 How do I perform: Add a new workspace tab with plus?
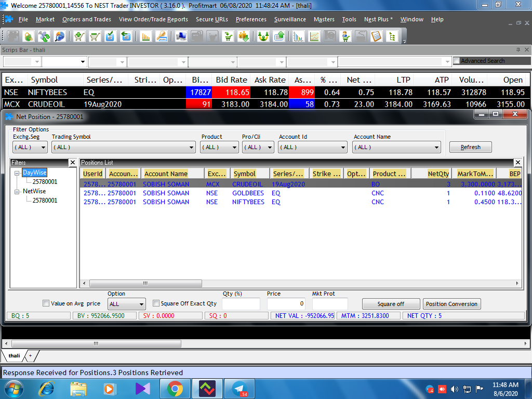click(30, 355)
